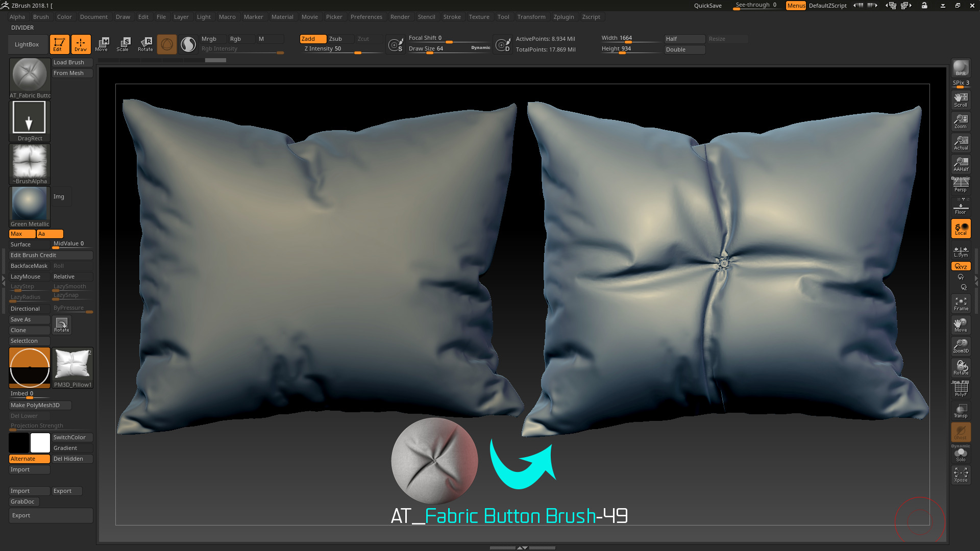Open the AT_Fabric Button brush thumbnail
The width and height of the screenshot is (980, 551).
(x=30, y=79)
